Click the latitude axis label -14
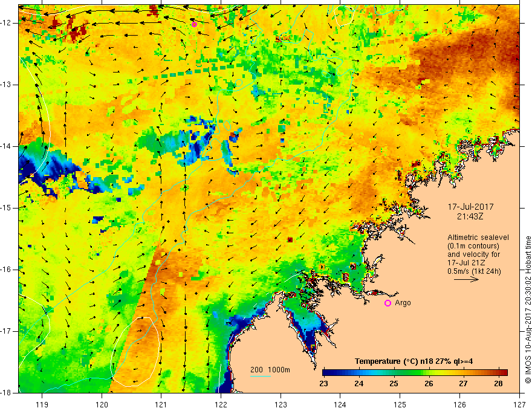 6,146
